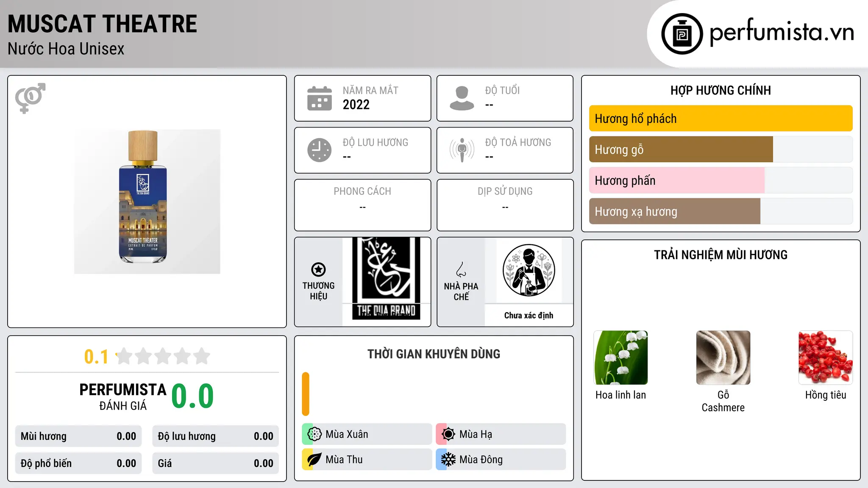
Task: Open The Dua Brand logo image
Action: pos(386,278)
